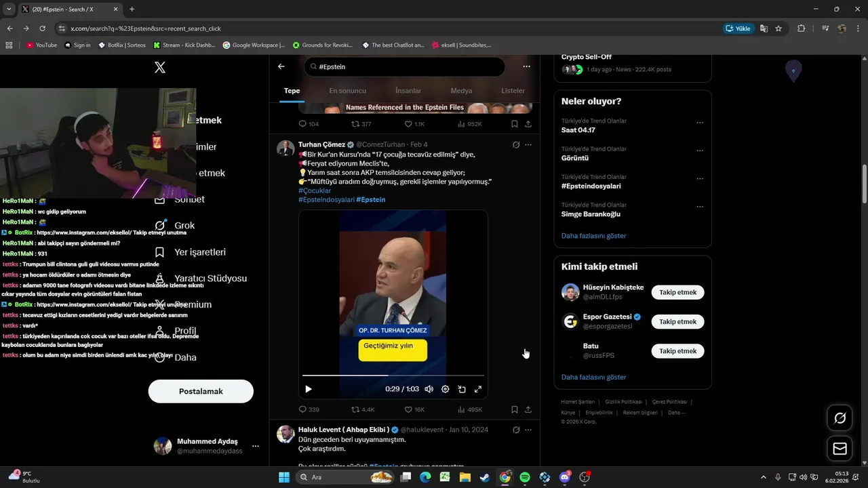View analytics showing 952K views

[x=470, y=124]
